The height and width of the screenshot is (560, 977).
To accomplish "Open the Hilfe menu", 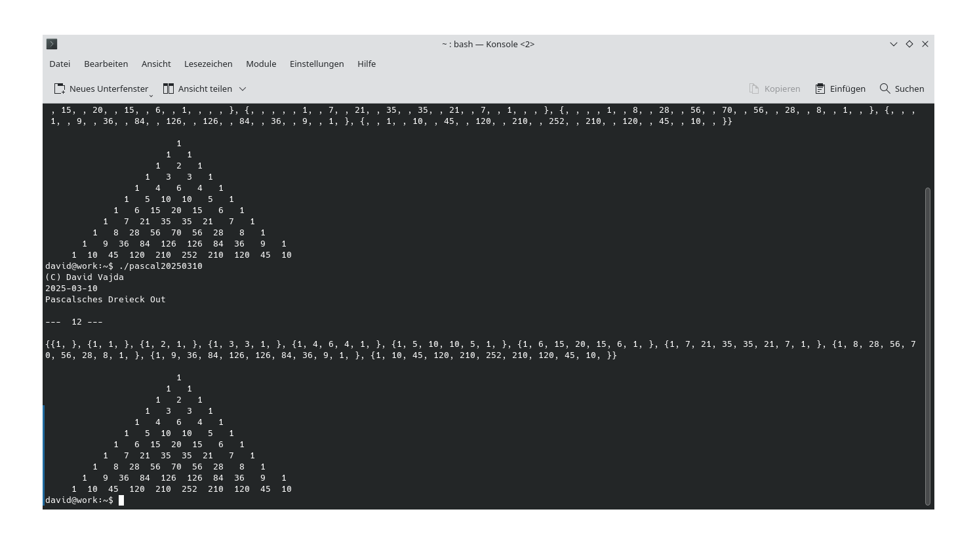I will tap(366, 64).
